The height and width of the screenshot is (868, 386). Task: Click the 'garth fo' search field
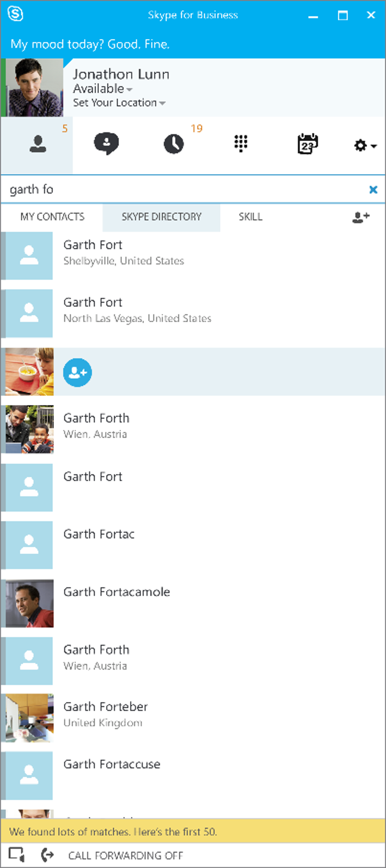pyautogui.click(x=182, y=190)
